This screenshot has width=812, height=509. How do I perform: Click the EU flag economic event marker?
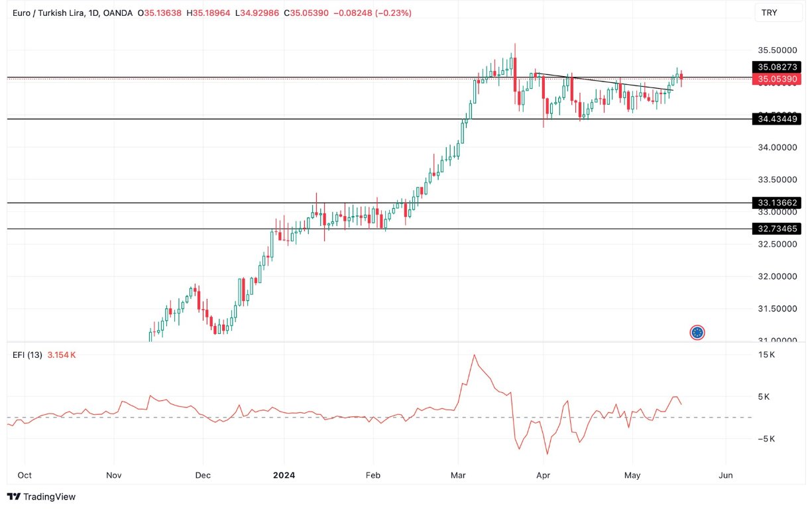(x=697, y=333)
